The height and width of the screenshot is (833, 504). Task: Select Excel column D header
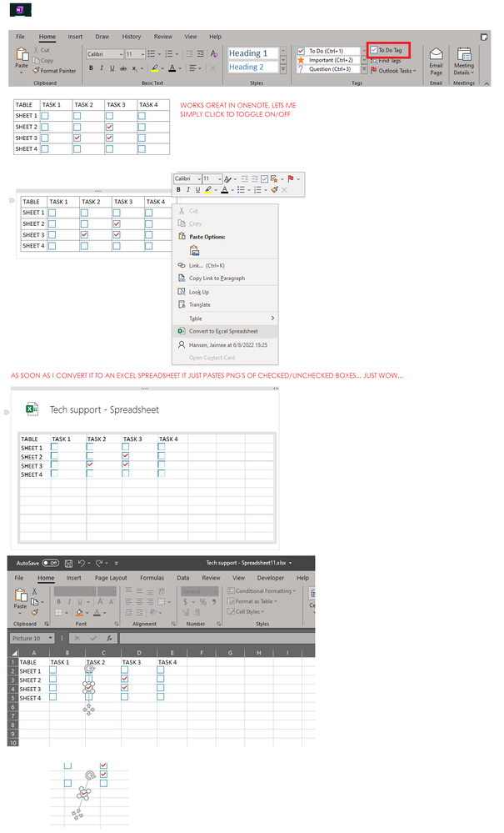[x=139, y=653]
